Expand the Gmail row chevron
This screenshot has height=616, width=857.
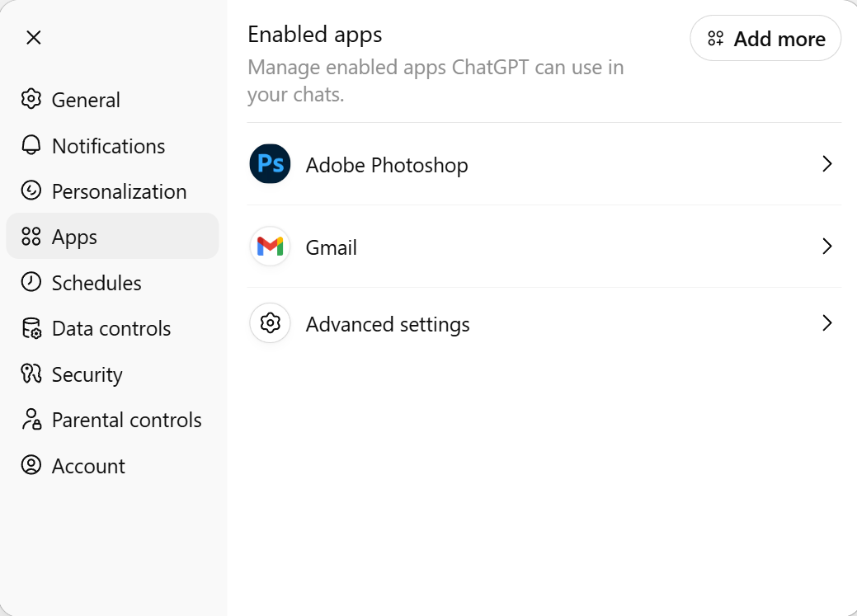point(827,247)
